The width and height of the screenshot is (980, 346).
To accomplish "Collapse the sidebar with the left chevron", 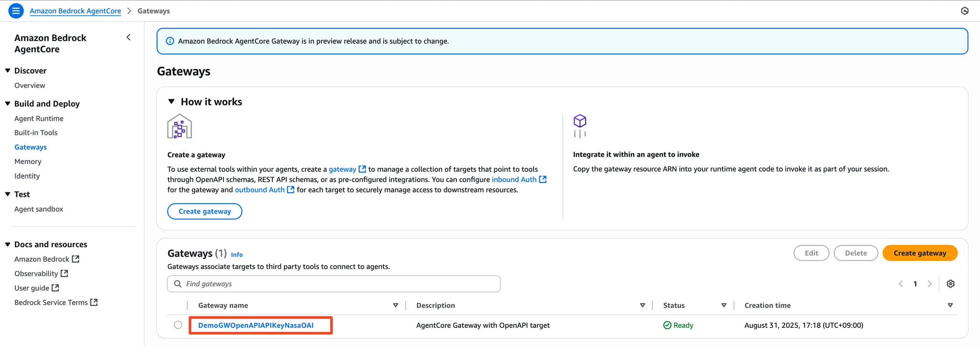I will tap(128, 37).
